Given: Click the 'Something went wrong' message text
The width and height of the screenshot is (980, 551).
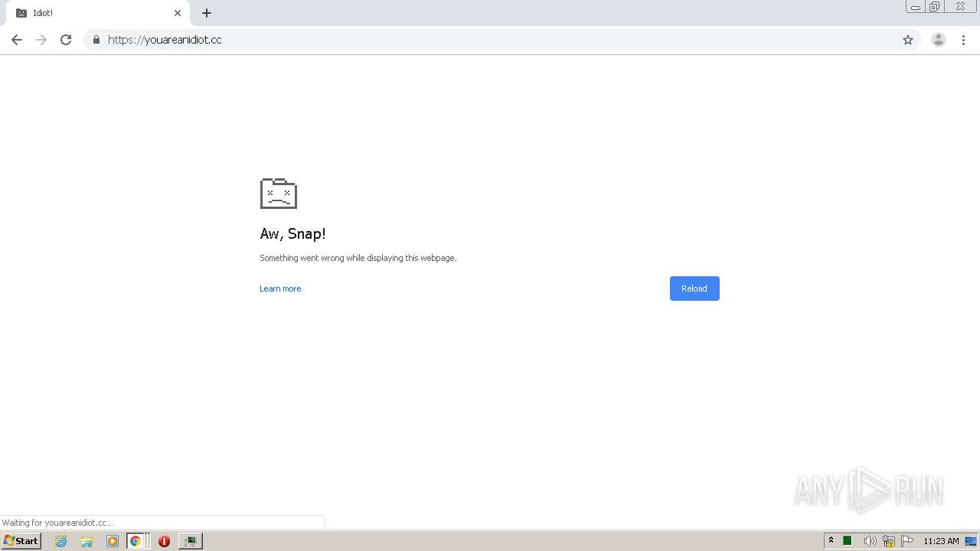Looking at the screenshot, I should click(358, 258).
